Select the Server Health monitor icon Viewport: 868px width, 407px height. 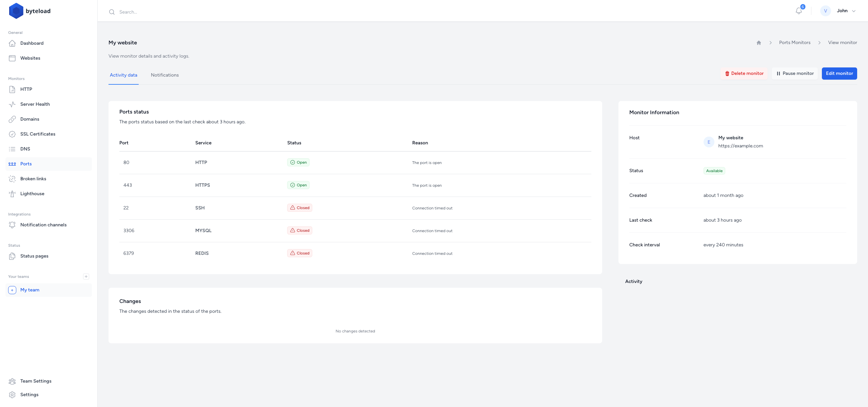click(x=12, y=104)
